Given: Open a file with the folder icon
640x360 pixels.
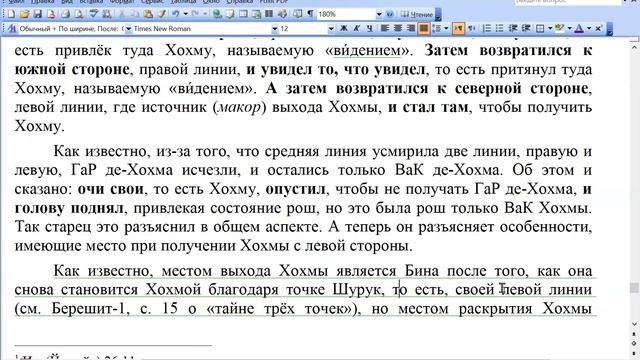Looking at the screenshot, I should (24, 14).
